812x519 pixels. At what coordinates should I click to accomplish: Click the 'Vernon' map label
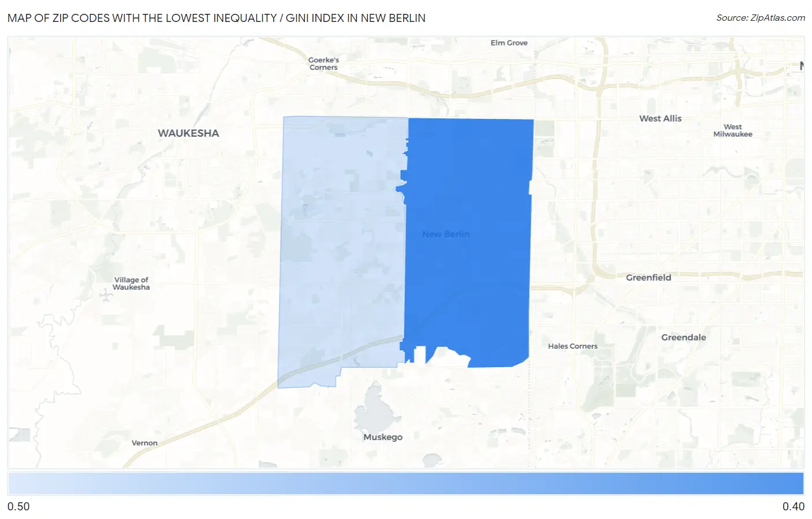(144, 443)
